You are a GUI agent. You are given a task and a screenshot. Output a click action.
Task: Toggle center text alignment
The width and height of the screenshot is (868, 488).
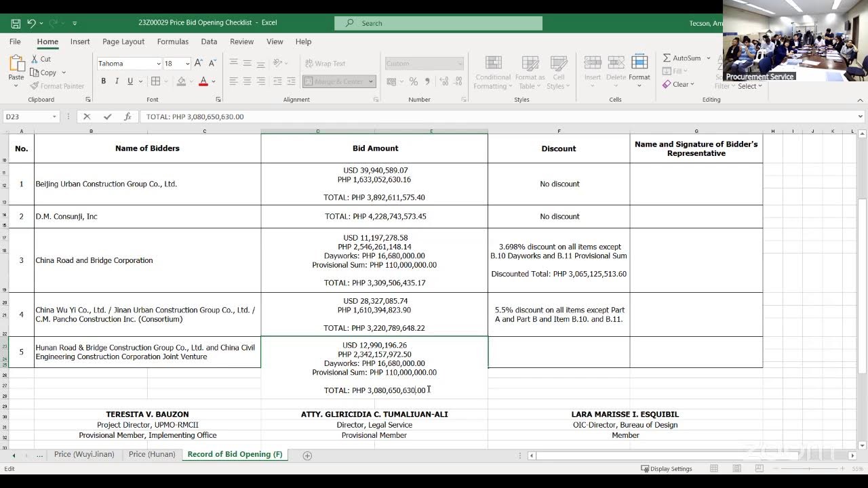tap(247, 81)
